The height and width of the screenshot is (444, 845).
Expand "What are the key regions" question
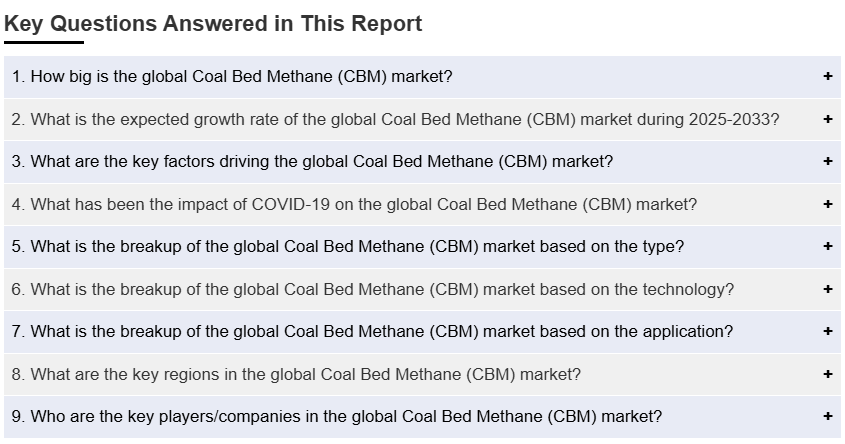296,374
